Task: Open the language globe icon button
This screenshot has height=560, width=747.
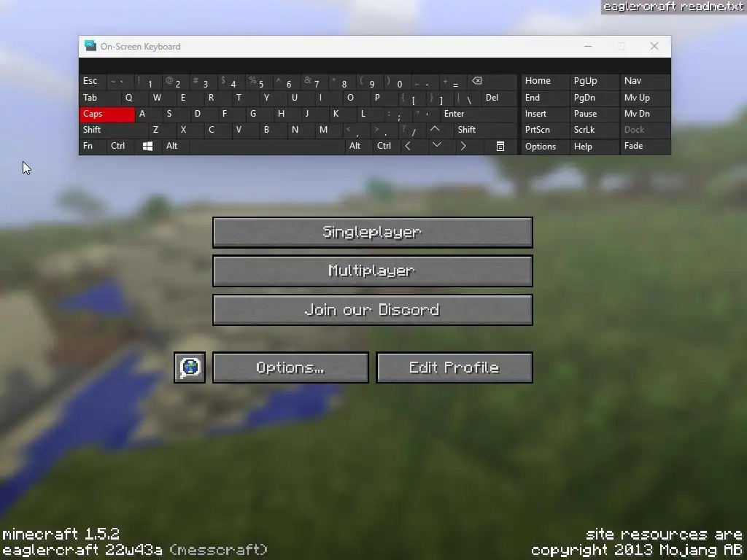Action: [190, 367]
